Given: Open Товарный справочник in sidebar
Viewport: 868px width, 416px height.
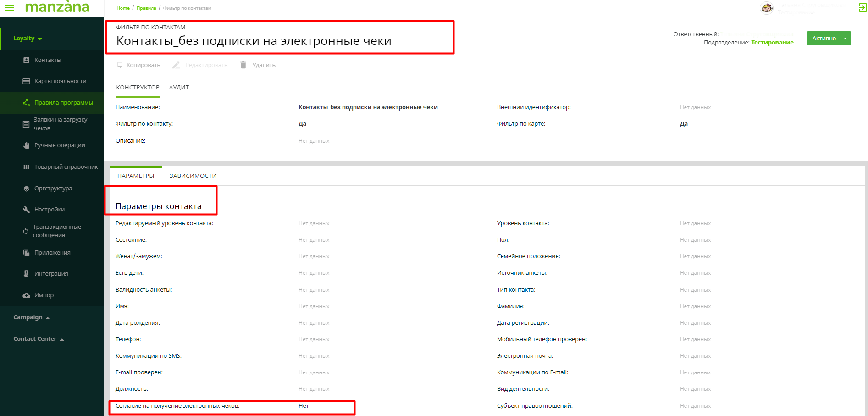Looking at the screenshot, I should (66, 167).
